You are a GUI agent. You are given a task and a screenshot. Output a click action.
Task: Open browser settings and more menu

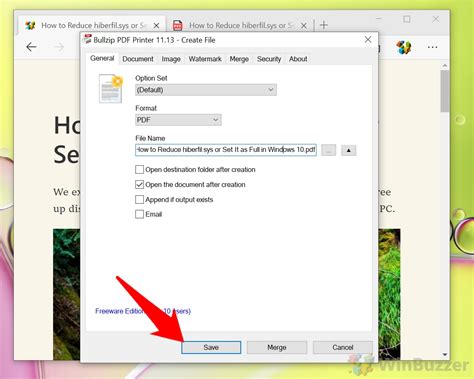(432, 47)
